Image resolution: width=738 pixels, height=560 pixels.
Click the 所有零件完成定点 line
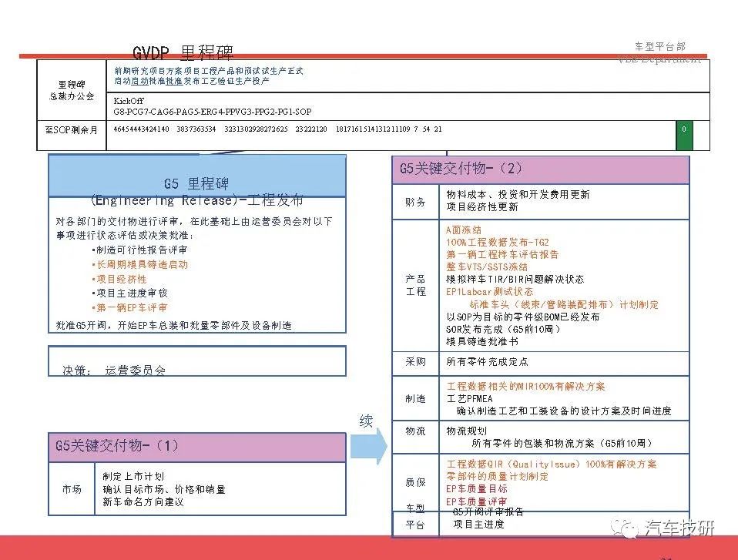click(487, 362)
